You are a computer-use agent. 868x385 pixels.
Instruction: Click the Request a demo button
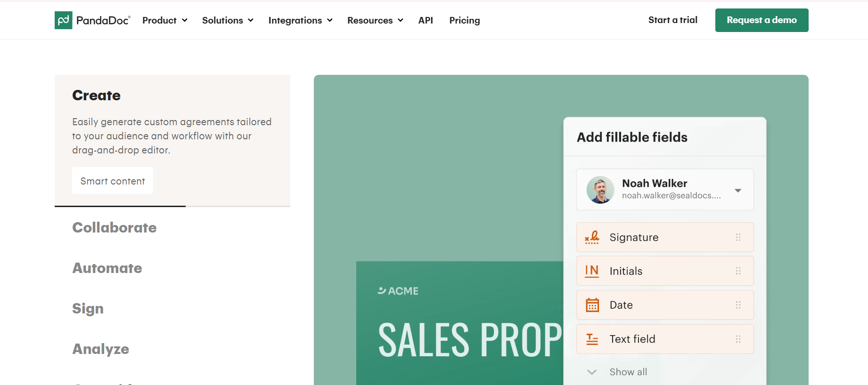pos(762,20)
